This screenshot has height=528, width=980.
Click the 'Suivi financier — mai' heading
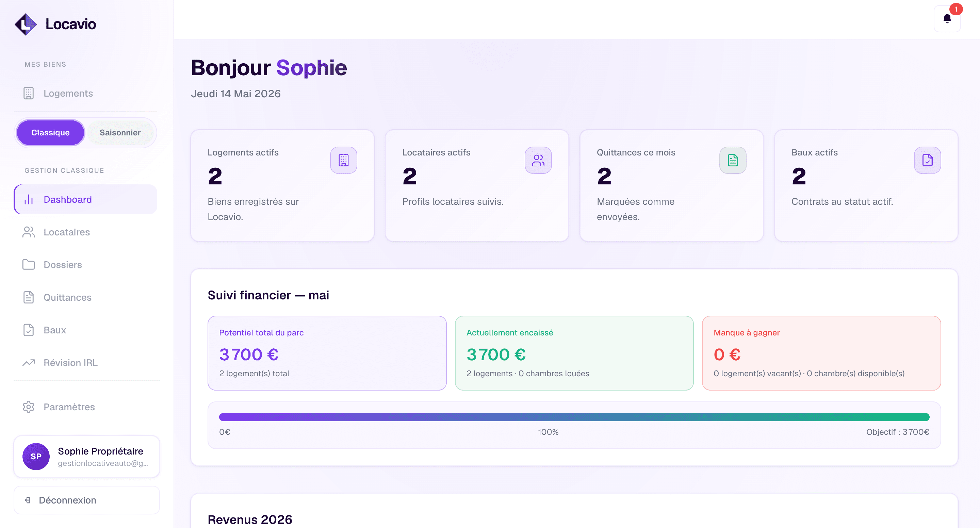[x=268, y=295]
